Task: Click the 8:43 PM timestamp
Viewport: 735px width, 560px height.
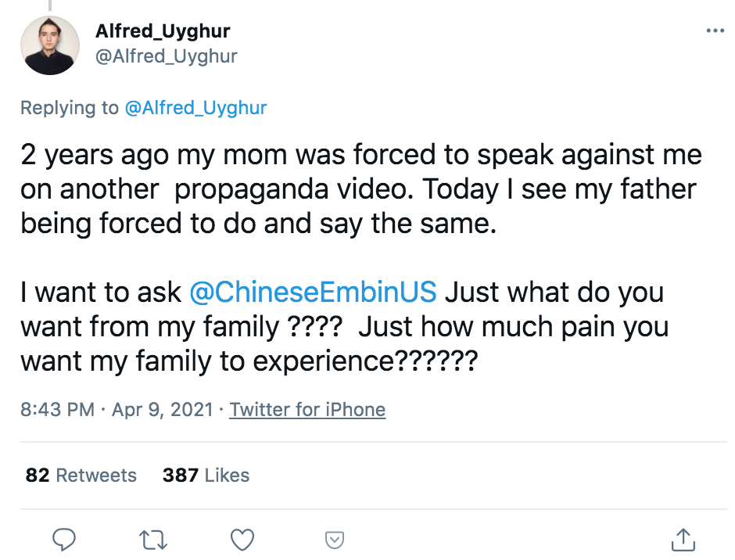Action: pyautogui.click(x=57, y=410)
